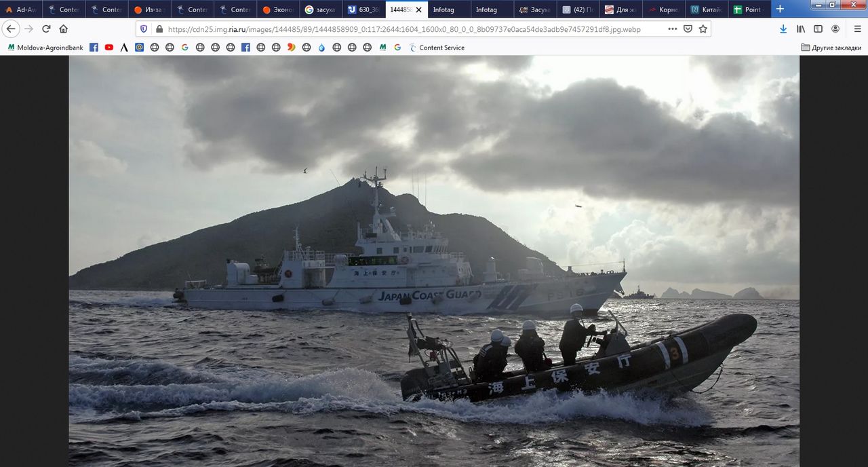The width and height of the screenshot is (868, 467).
Task: Show site security info via padlock
Action: [159, 29]
